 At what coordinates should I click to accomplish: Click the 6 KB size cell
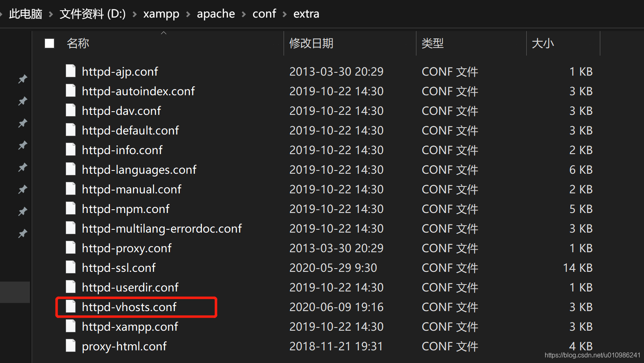pyautogui.click(x=581, y=170)
